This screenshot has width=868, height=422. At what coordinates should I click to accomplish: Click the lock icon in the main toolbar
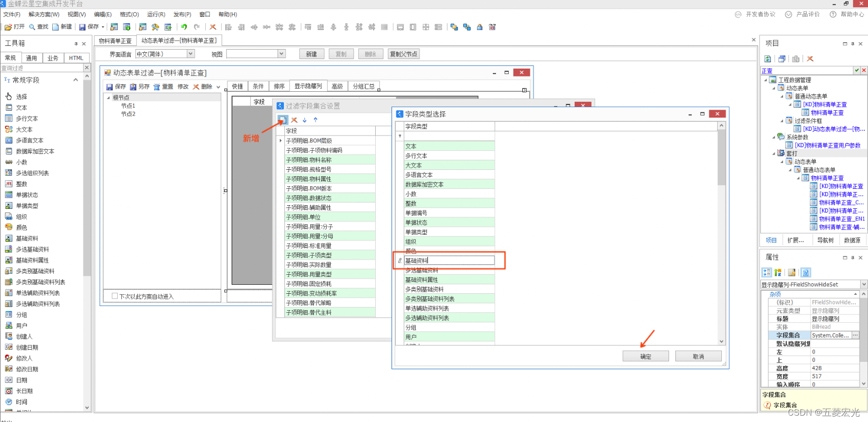tap(480, 27)
